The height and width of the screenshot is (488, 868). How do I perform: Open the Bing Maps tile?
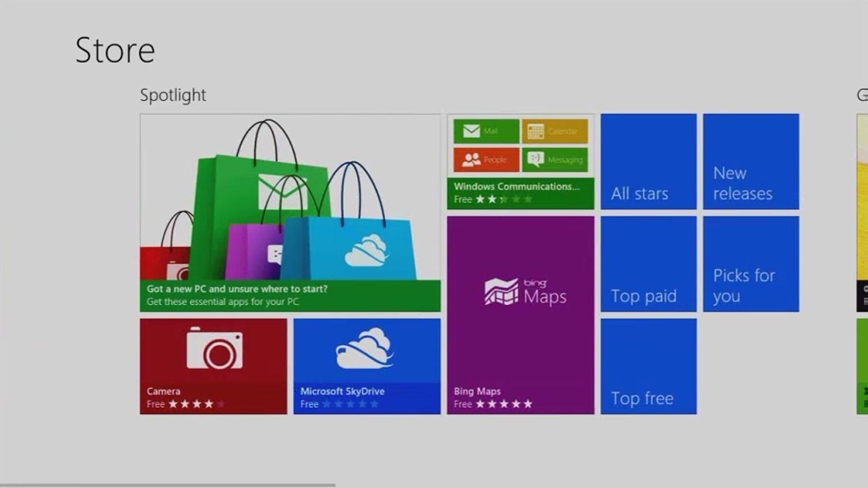[x=520, y=315]
